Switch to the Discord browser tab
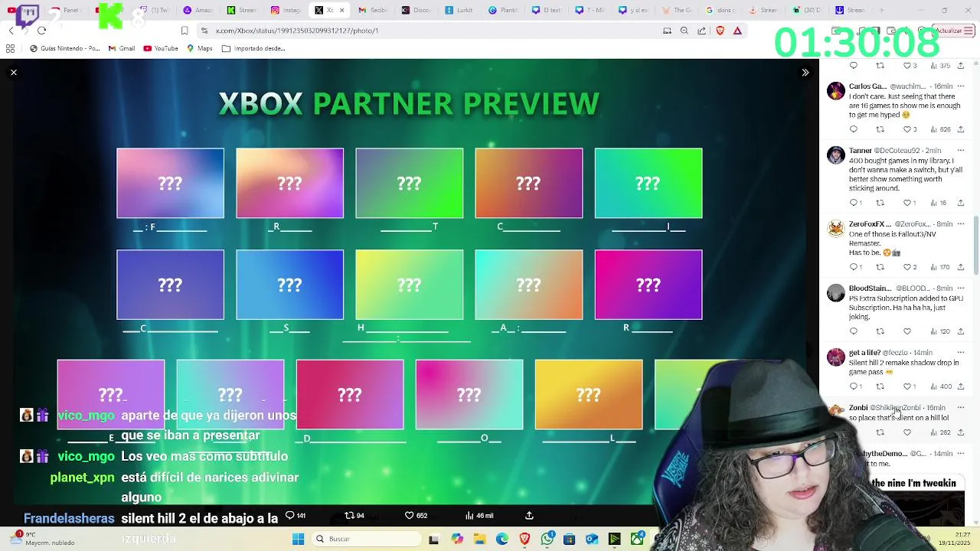Viewport: 980px width, 551px height. coord(416,10)
